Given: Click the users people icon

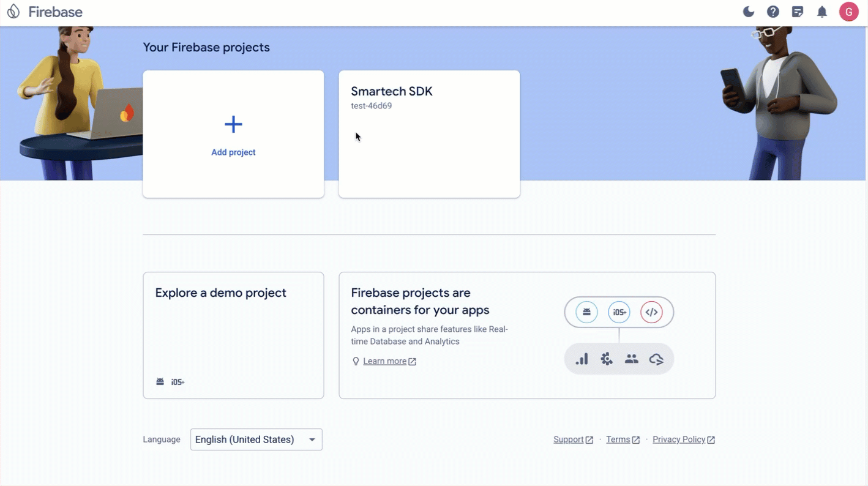Looking at the screenshot, I should [632, 359].
